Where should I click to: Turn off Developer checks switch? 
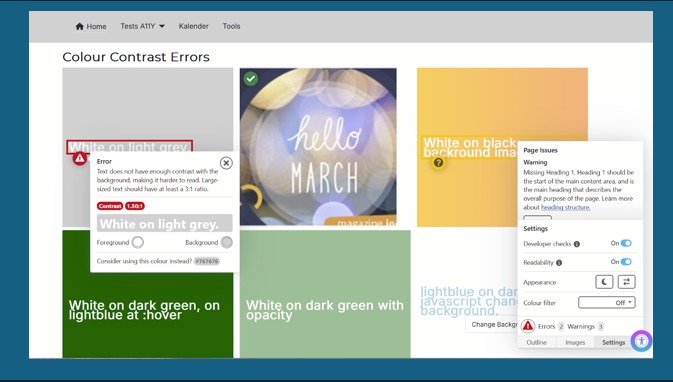626,243
